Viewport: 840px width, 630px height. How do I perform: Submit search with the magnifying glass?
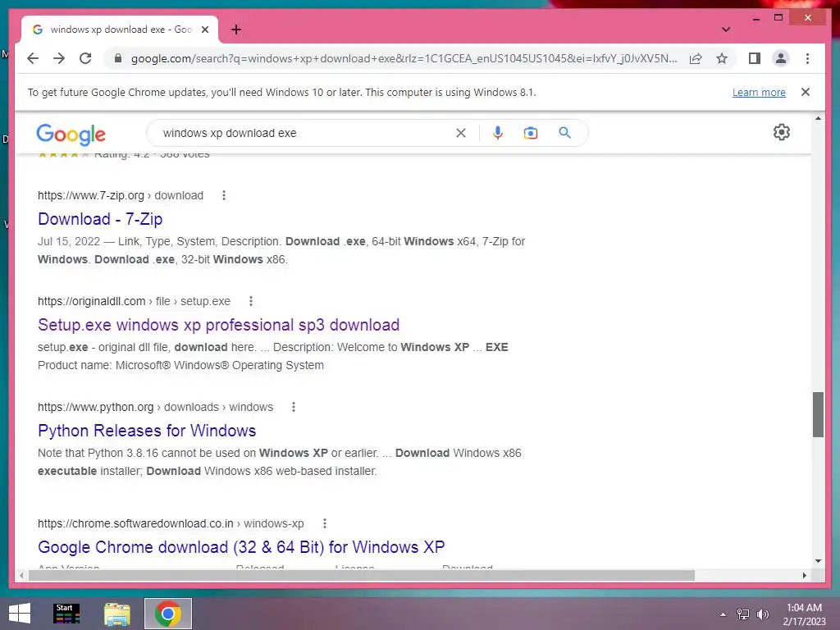pyautogui.click(x=564, y=132)
